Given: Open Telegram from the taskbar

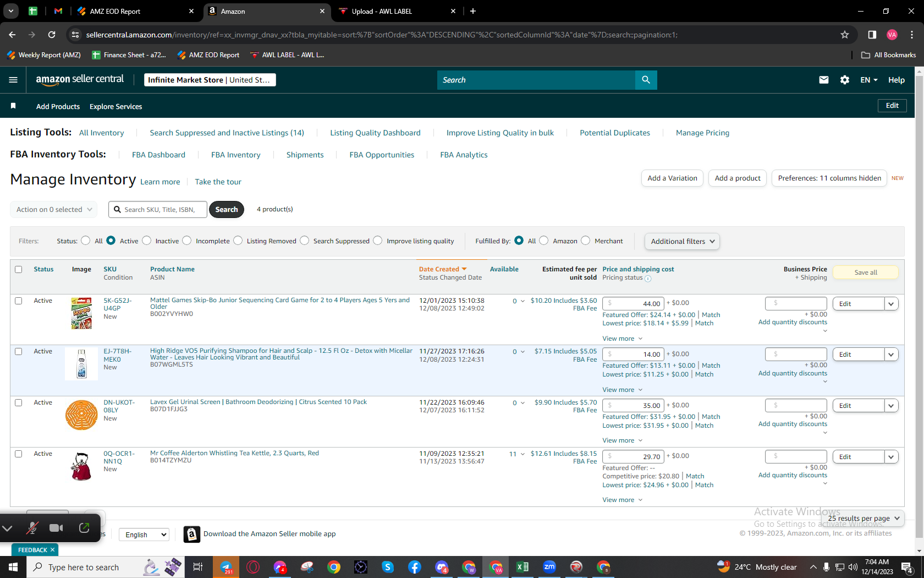Looking at the screenshot, I should point(226,567).
